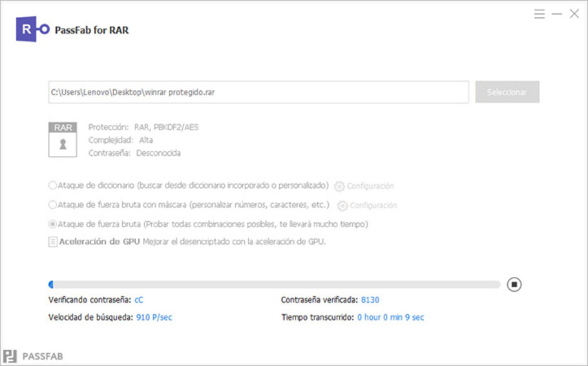588x366 pixels.
Task: Click the verifying password value cC
Action: 139,300
